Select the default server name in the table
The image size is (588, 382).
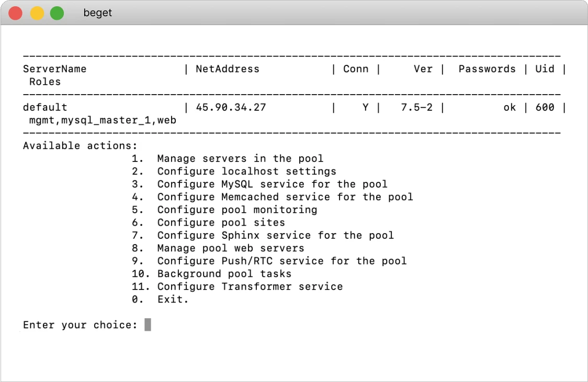44,107
